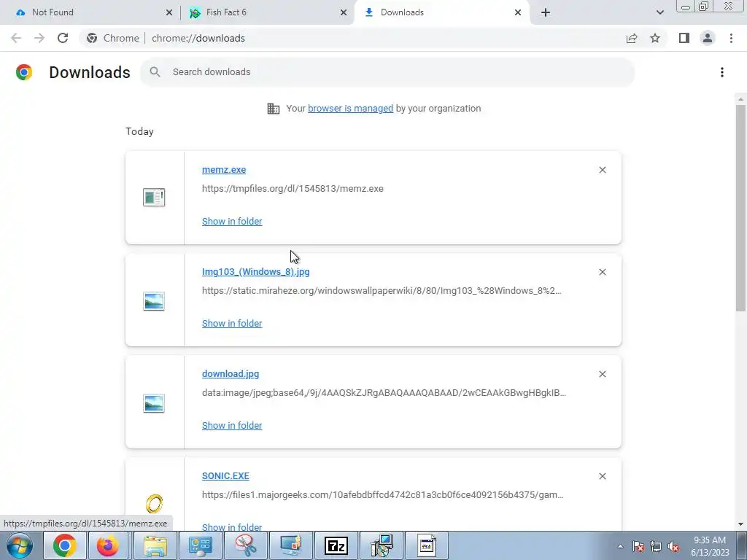The height and width of the screenshot is (560, 747).
Task: Click the Search downloads field
Action: (x=387, y=72)
